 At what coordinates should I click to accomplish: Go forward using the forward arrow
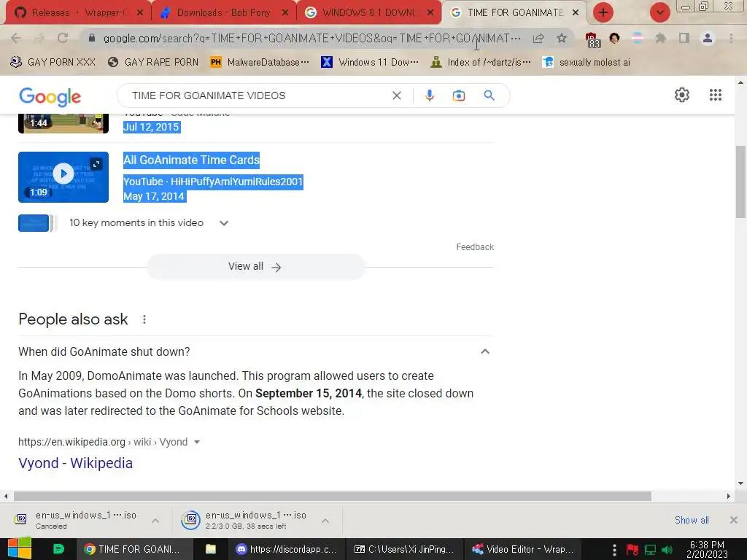coord(39,38)
